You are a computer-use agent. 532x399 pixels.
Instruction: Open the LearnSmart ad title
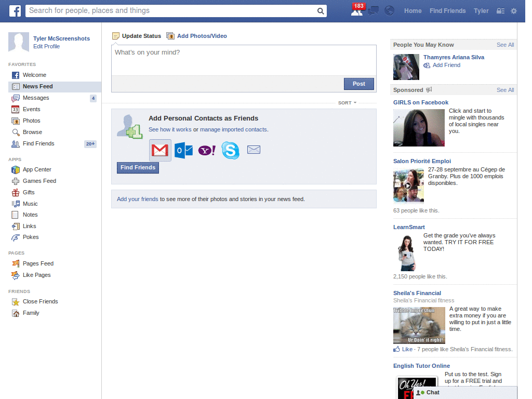409,228
